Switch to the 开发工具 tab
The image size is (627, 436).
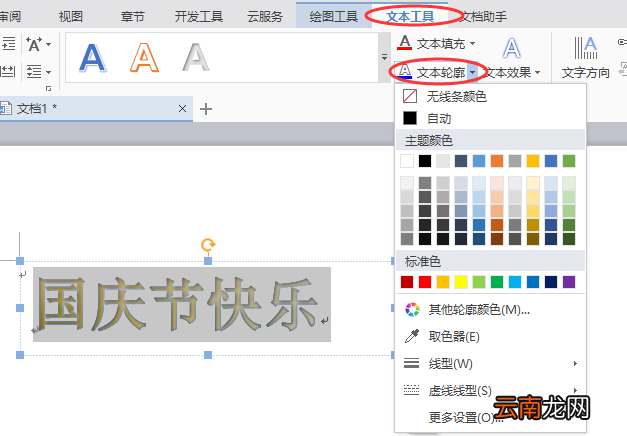199,16
